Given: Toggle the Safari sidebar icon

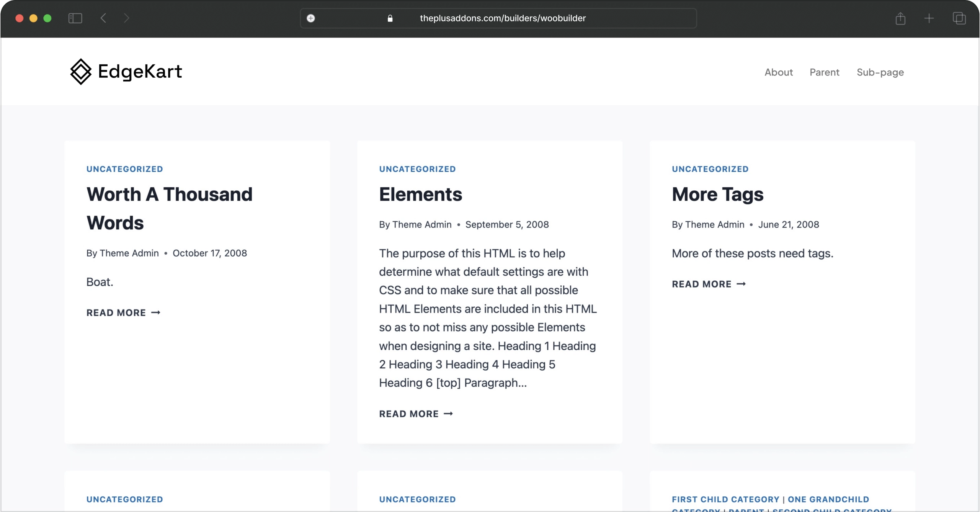Looking at the screenshot, I should click(75, 18).
